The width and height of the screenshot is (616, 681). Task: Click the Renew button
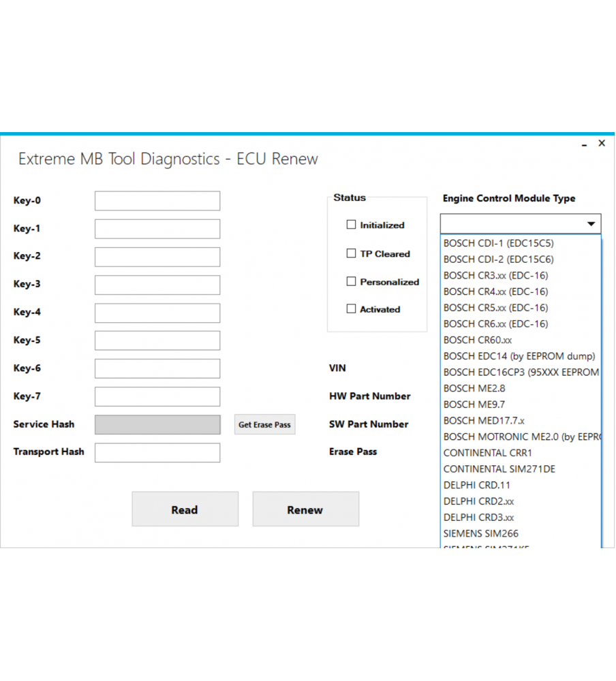click(305, 509)
